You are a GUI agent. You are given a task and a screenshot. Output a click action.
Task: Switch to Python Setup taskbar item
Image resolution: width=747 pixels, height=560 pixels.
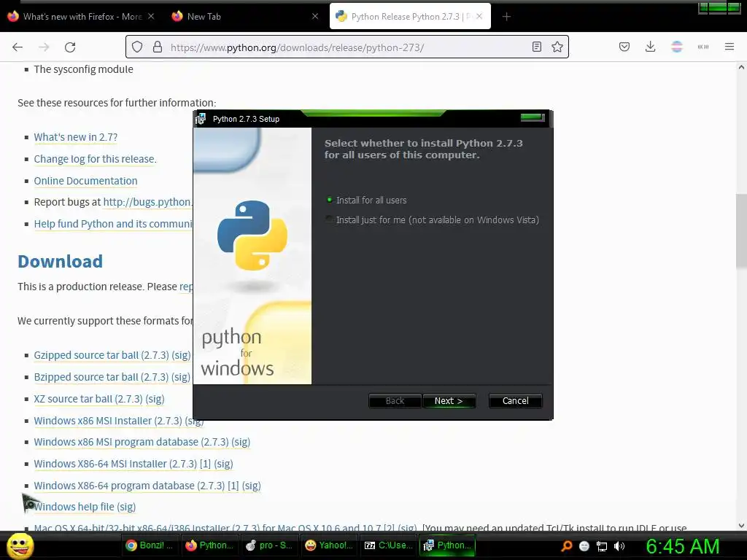point(448,545)
